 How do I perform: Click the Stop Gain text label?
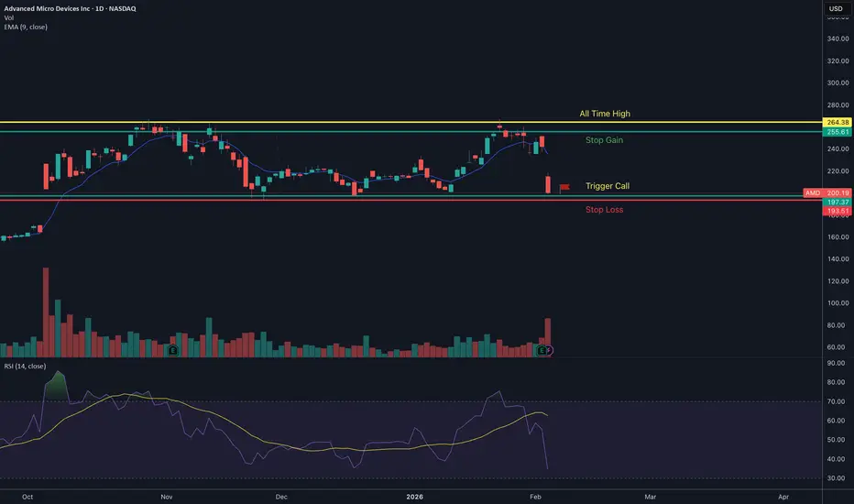pos(604,140)
